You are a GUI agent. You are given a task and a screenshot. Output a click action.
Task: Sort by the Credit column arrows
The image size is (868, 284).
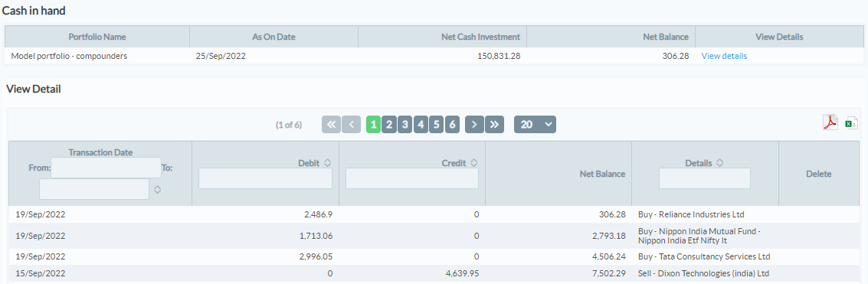pos(474,163)
